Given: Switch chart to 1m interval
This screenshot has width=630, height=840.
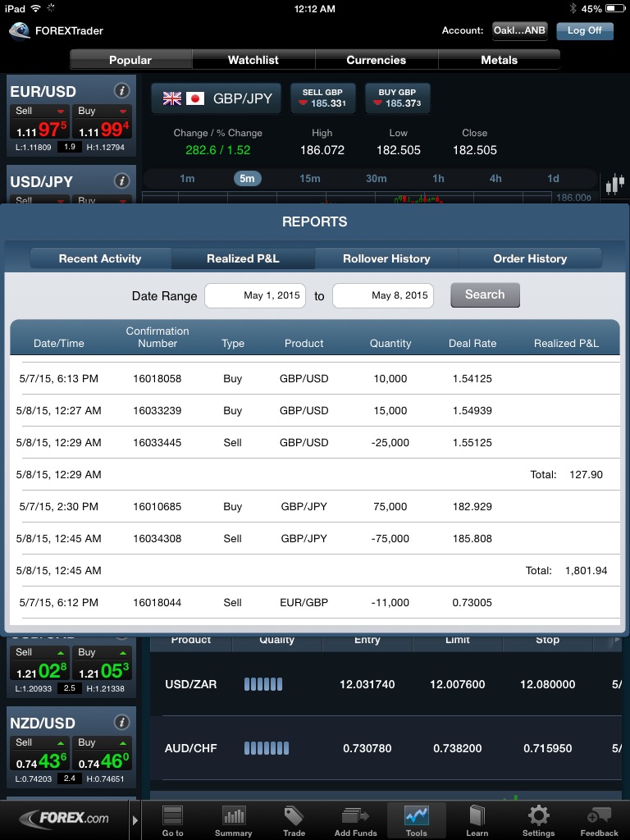Looking at the screenshot, I should tap(187, 179).
